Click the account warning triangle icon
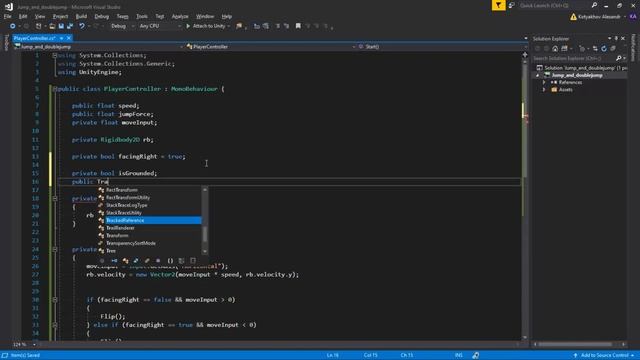 573,17
